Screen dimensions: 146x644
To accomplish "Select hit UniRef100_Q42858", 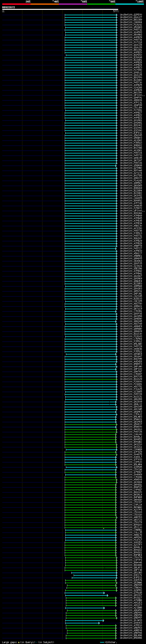I will [x=131, y=316].
